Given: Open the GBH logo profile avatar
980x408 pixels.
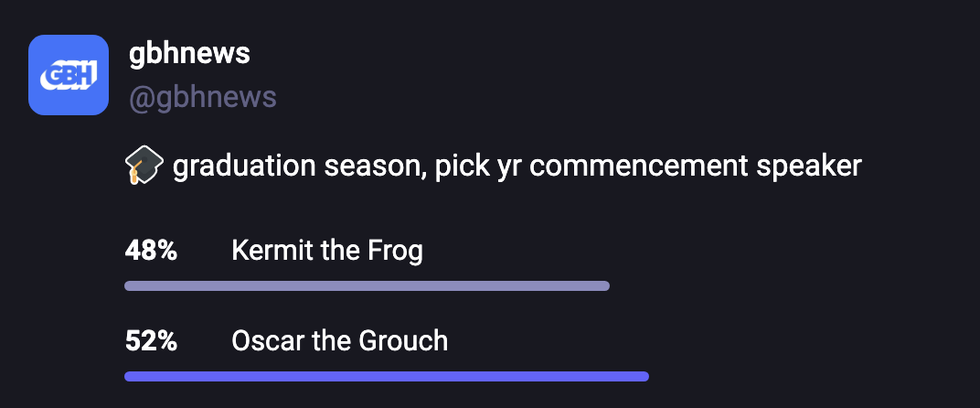Looking at the screenshot, I should point(69,75).
